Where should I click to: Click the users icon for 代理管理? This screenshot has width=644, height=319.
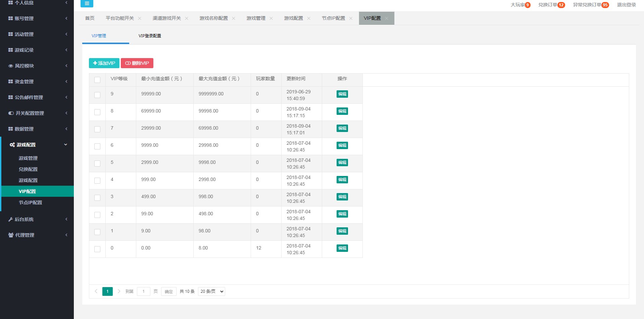click(x=11, y=235)
